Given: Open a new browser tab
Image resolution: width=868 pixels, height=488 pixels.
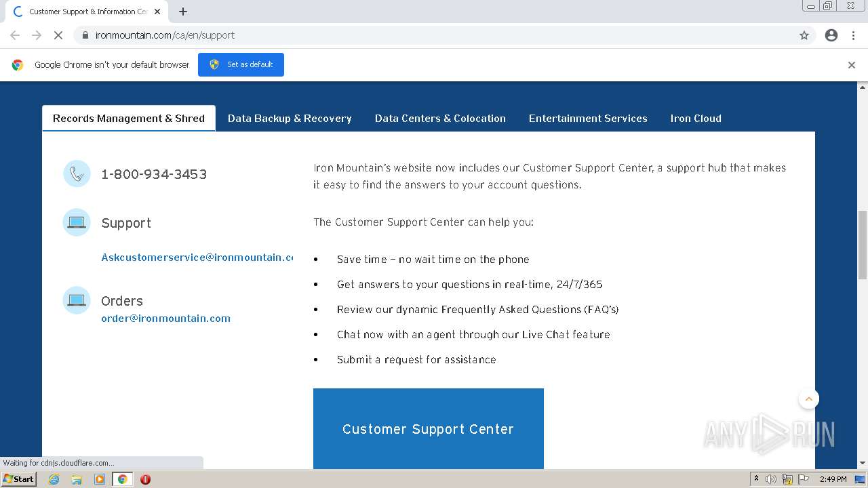Looking at the screenshot, I should 183,12.
